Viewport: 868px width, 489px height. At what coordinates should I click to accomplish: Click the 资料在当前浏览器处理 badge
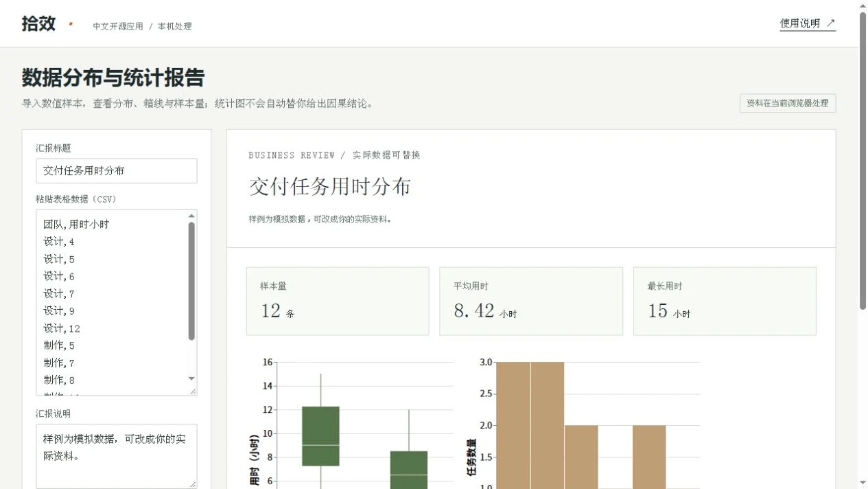[788, 104]
